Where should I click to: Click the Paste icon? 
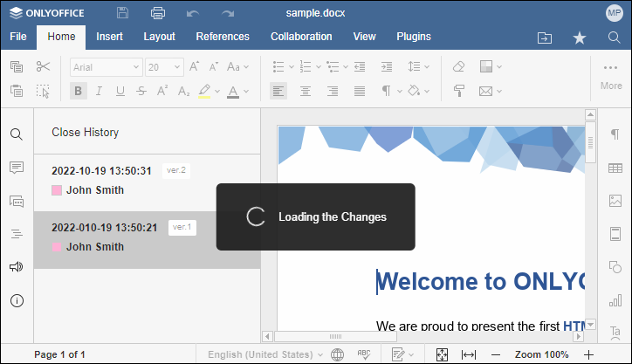coord(17,91)
